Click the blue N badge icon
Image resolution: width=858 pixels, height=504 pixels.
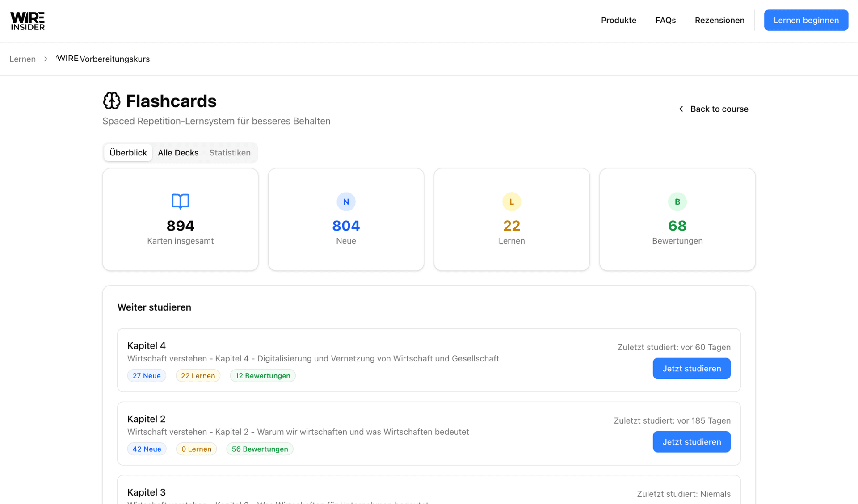pyautogui.click(x=346, y=202)
